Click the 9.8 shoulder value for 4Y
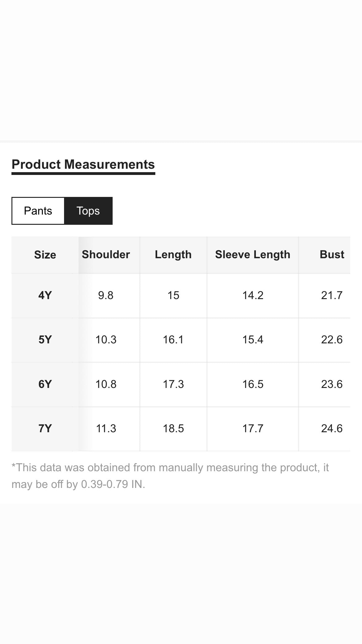362x644 pixels. [106, 295]
